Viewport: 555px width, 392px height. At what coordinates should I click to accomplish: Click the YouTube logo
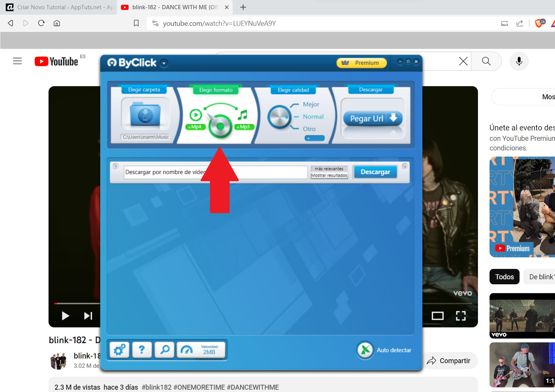pyautogui.click(x=56, y=62)
